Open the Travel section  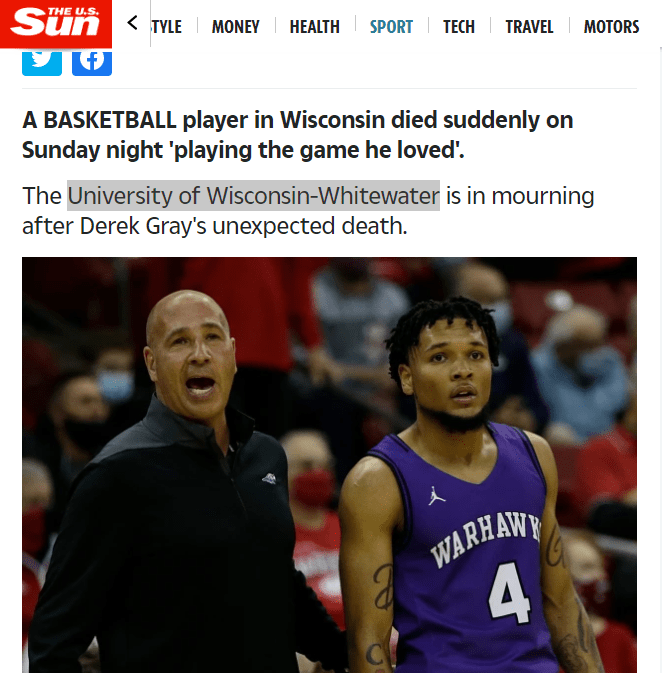529,27
